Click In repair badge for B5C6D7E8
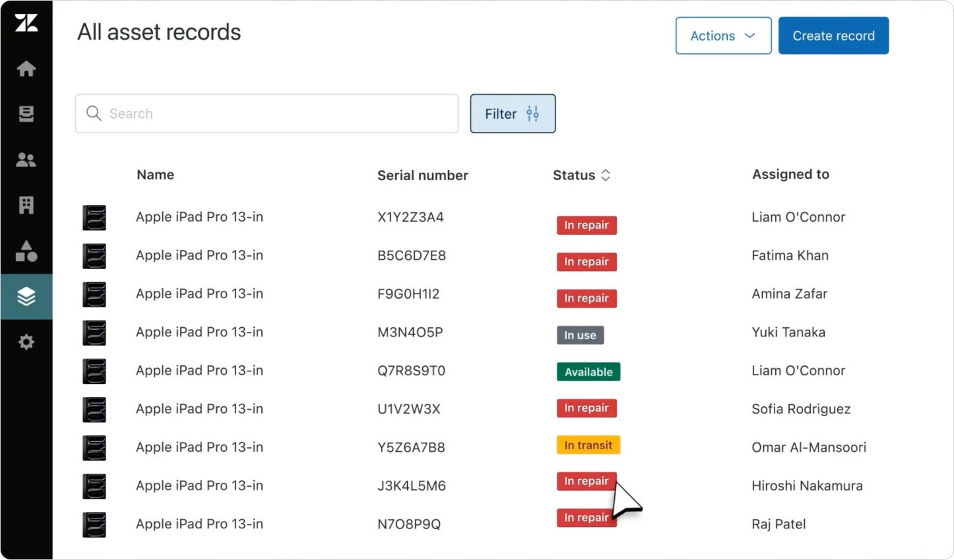Viewport: 954px width, 560px height. 587,262
